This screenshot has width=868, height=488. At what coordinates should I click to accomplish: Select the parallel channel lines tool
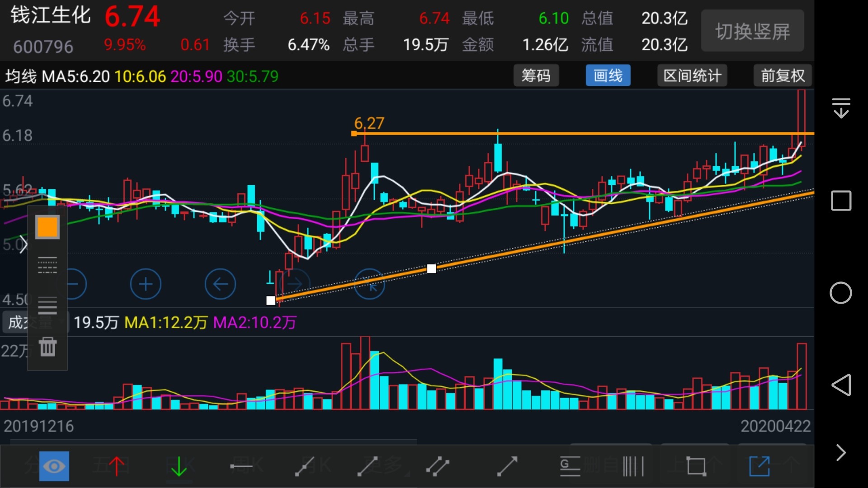pos(438,466)
